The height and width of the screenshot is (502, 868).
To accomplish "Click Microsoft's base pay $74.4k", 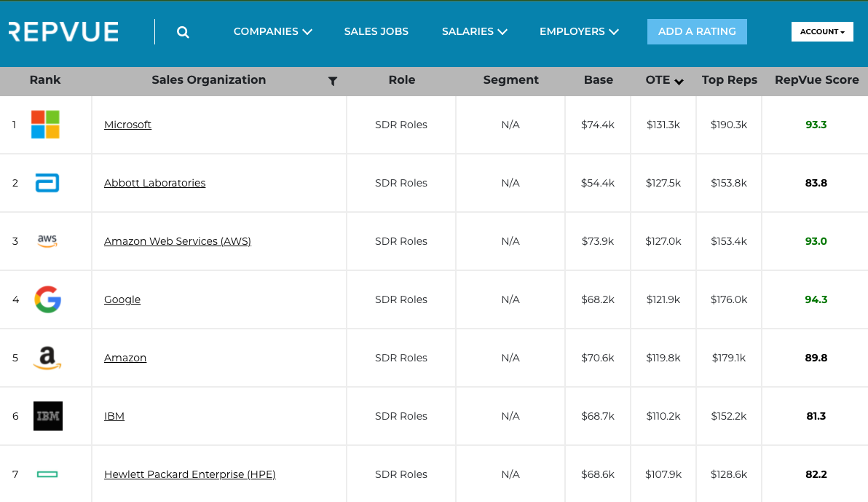I will tap(598, 125).
